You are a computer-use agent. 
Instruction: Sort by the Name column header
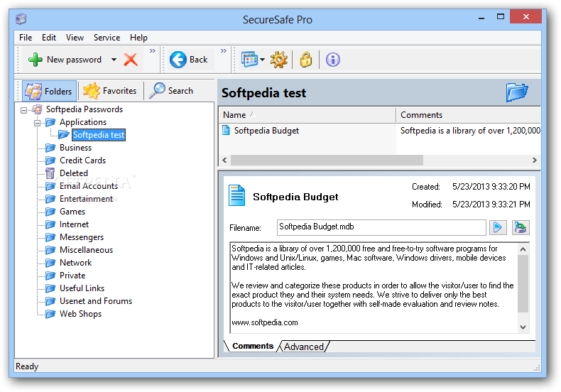point(307,115)
